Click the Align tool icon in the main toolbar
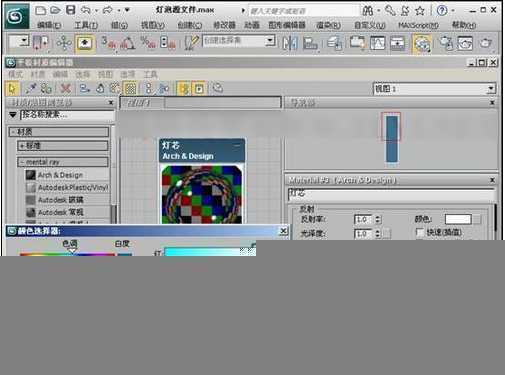Viewport: 505px width, 375px height. click(310, 43)
